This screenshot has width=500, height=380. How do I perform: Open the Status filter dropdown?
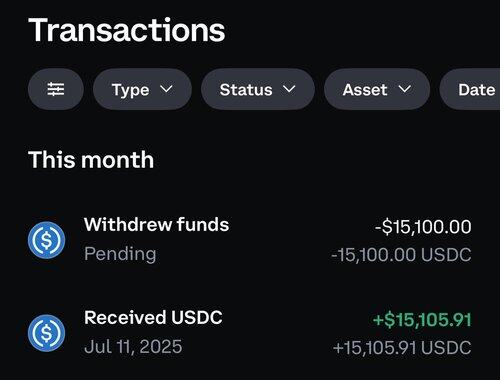click(x=258, y=89)
